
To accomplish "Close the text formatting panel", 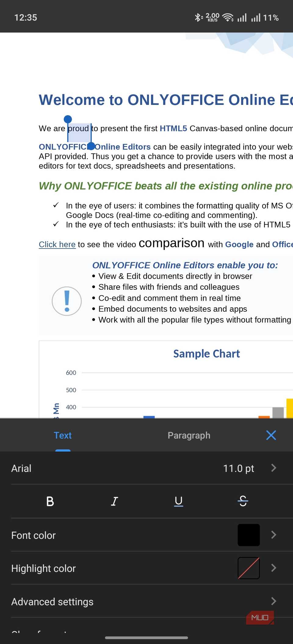I will (x=271, y=435).
